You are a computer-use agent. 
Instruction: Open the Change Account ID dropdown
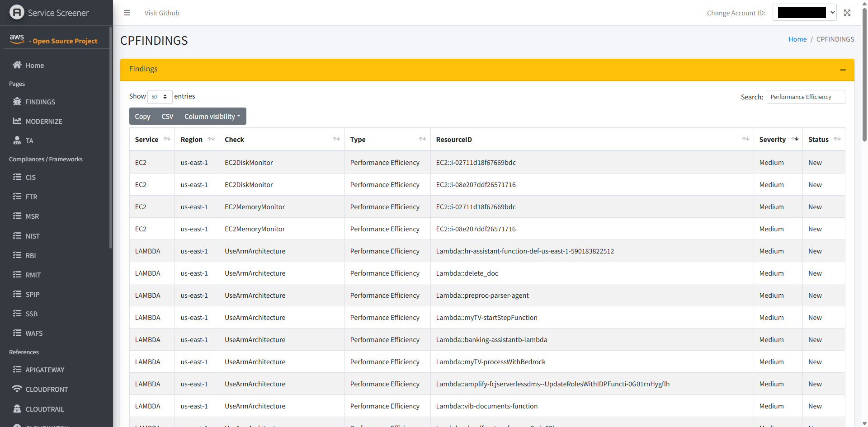[804, 13]
